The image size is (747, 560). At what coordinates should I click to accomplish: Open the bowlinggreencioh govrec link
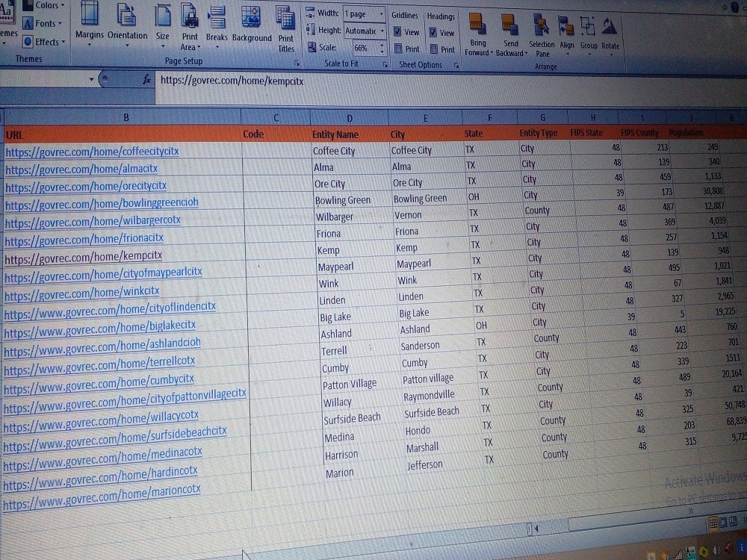pos(102,204)
